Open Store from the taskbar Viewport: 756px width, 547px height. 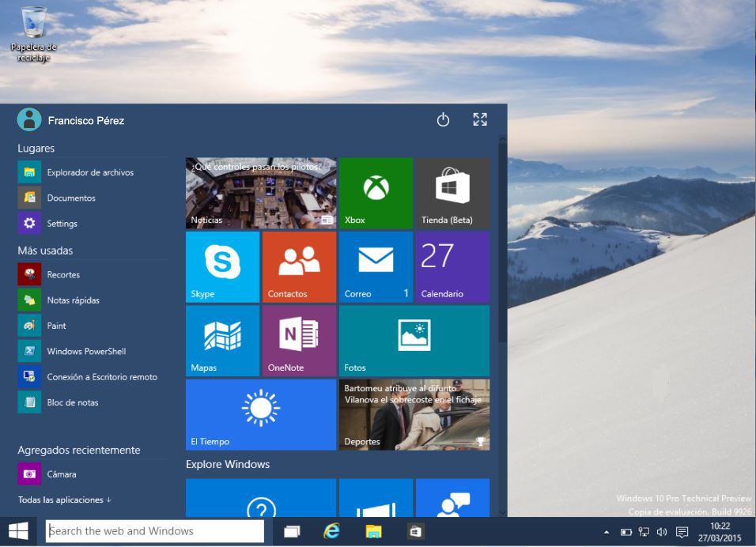pyautogui.click(x=415, y=531)
